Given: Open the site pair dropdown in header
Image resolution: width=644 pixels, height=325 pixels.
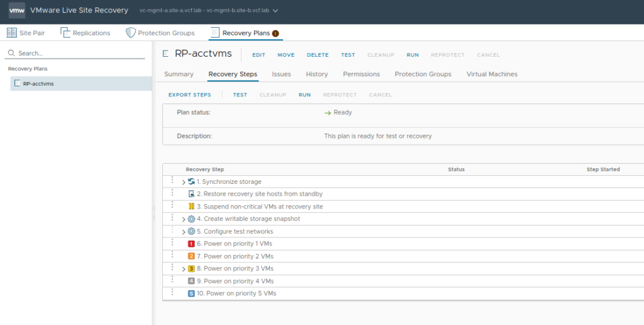Looking at the screenshot, I should pyautogui.click(x=275, y=11).
